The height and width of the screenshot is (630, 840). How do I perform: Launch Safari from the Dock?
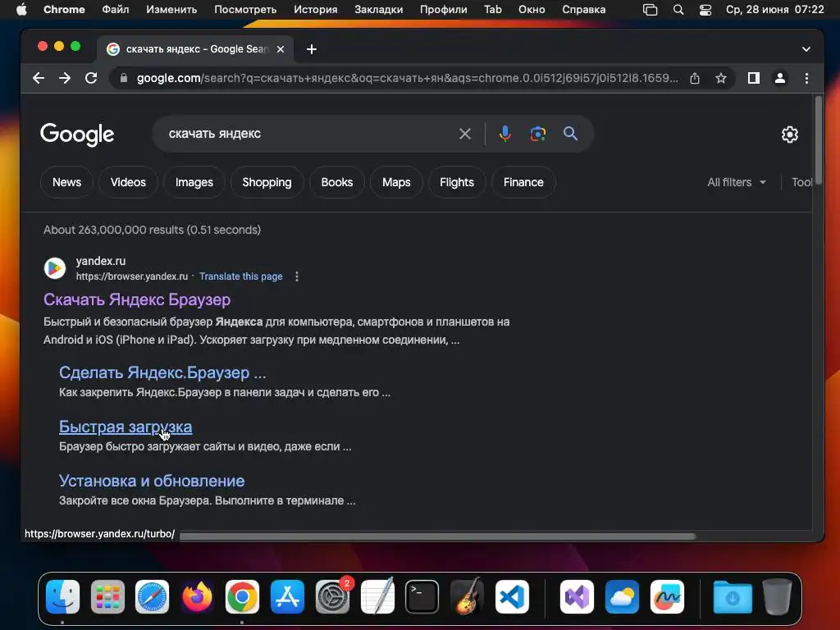152,597
